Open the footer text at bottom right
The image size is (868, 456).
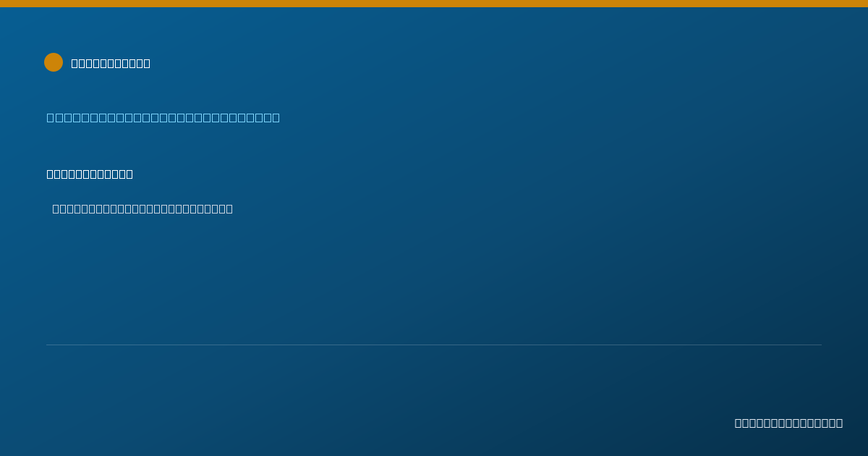click(x=788, y=423)
